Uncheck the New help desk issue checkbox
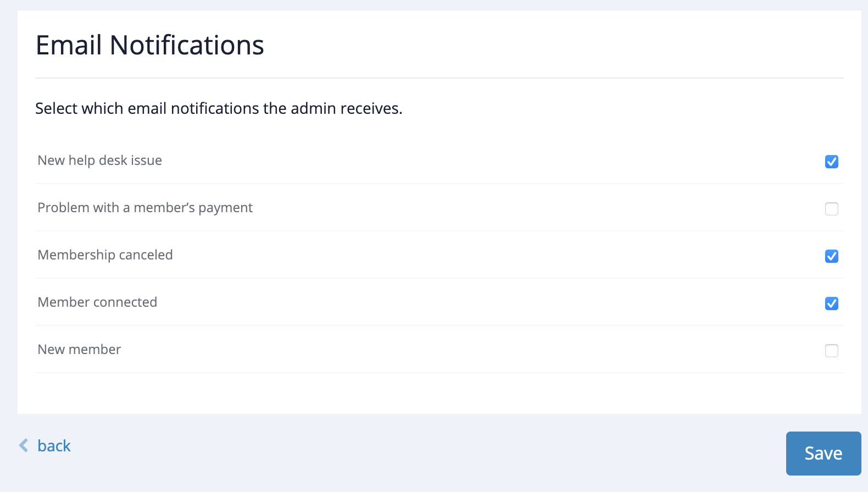The image size is (868, 492). (x=831, y=162)
